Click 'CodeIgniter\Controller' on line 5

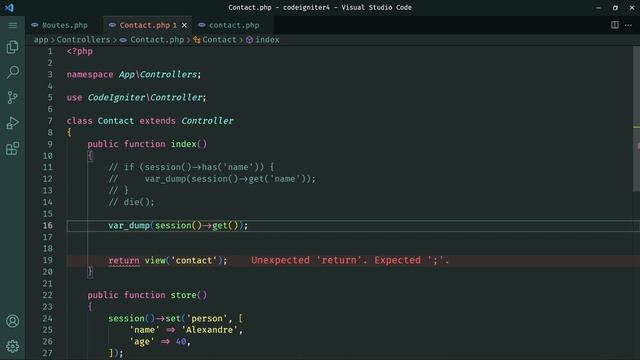coord(145,98)
